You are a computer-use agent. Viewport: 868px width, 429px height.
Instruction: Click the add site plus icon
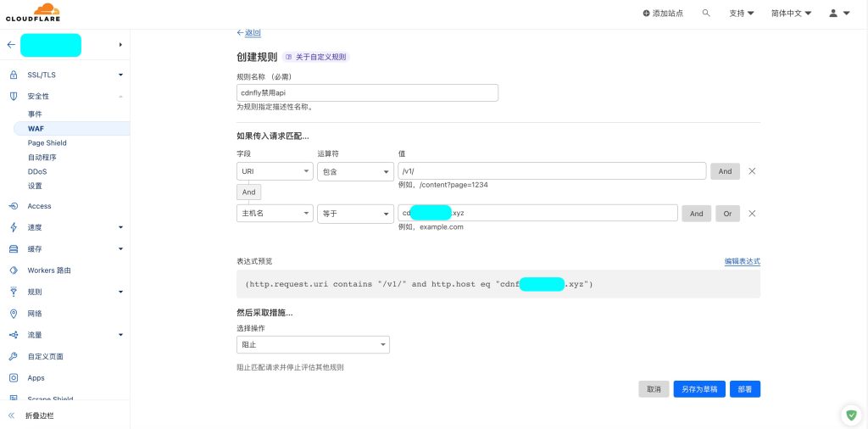[646, 14]
